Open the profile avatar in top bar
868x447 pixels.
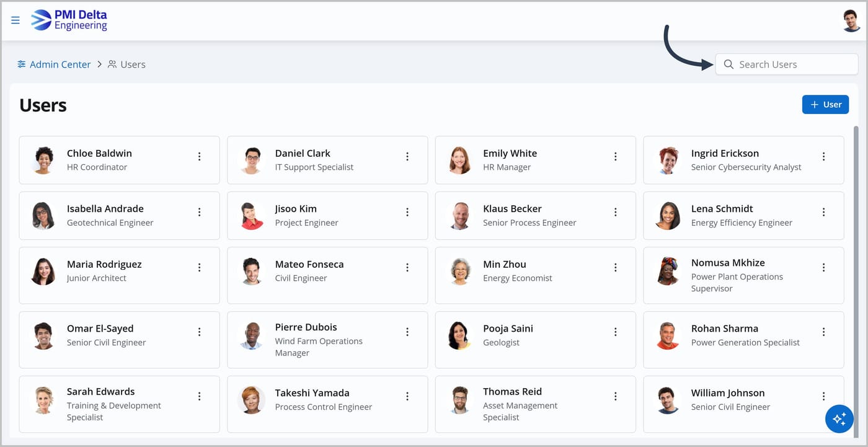pos(851,20)
